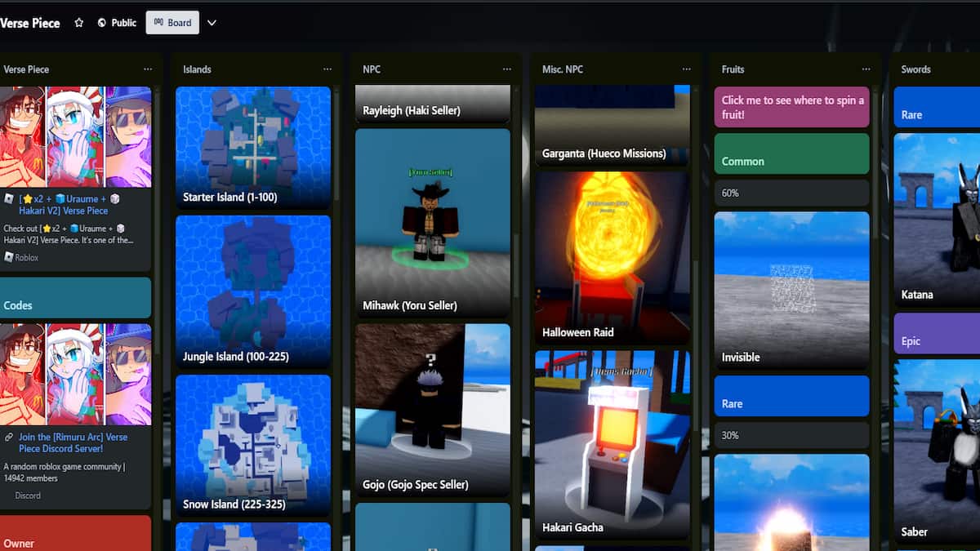
Task: Expand the board view switcher chevron
Action: pos(212,23)
